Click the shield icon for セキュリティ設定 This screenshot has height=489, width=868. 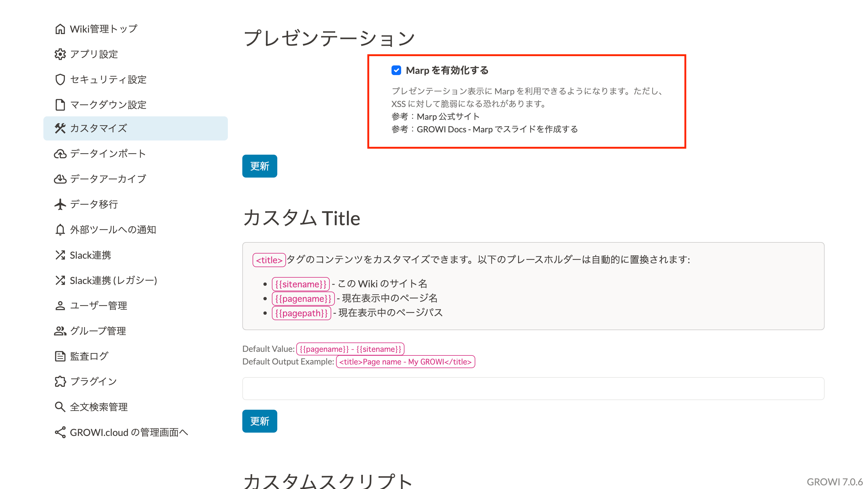click(60, 80)
